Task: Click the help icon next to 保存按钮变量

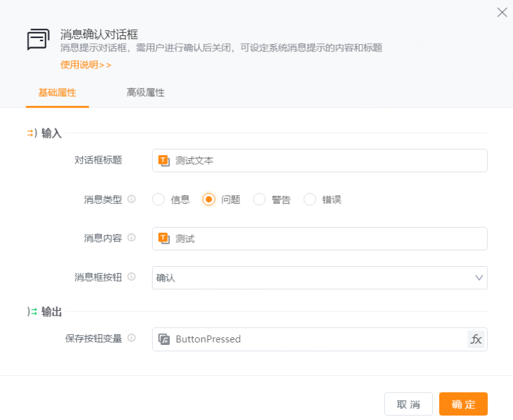Action: click(x=131, y=338)
